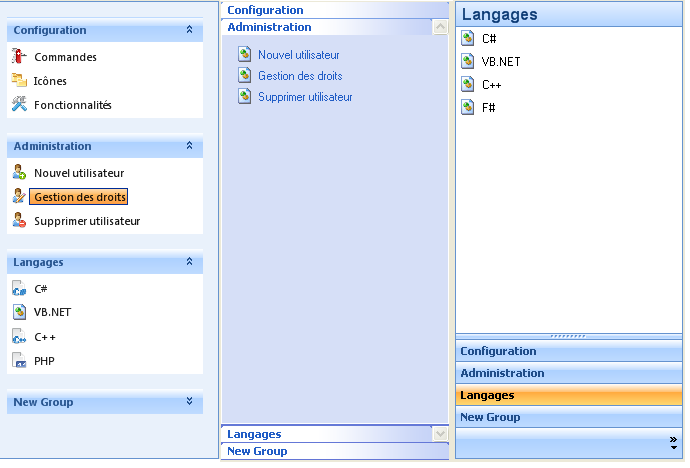Viewport: 690px width, 468px height.
Task: Click the Icônes folder icon
Action: pyautogui.click(x=18, y=81)
